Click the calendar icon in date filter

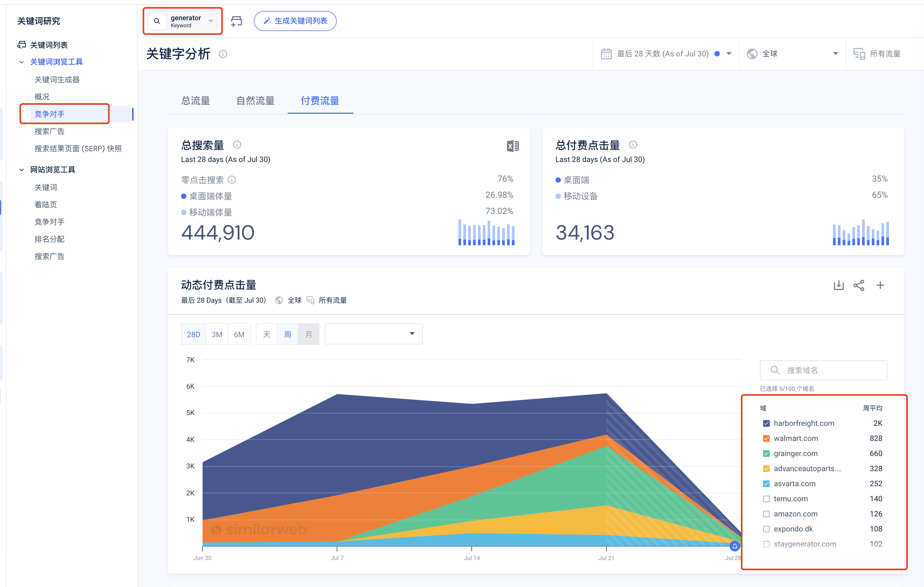point(606,54)
